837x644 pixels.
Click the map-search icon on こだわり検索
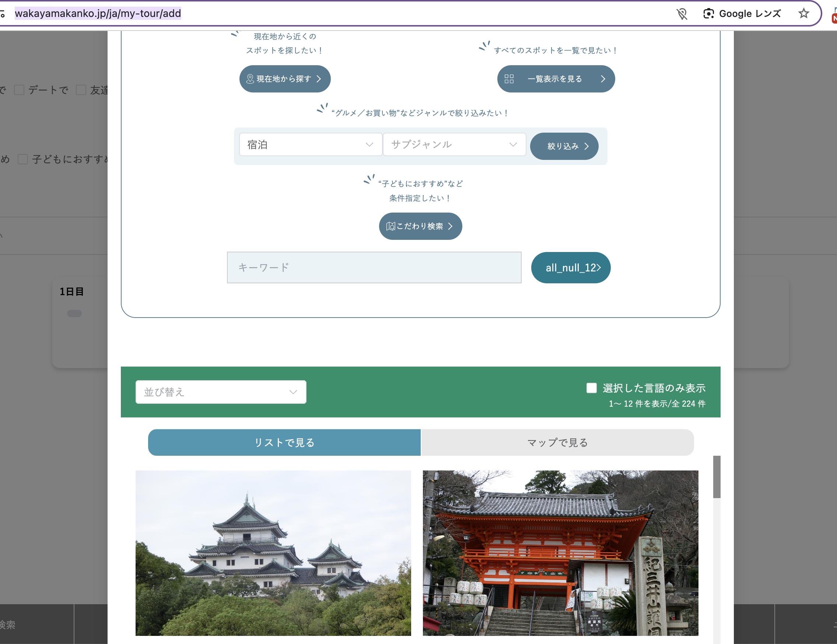(391, 226)
